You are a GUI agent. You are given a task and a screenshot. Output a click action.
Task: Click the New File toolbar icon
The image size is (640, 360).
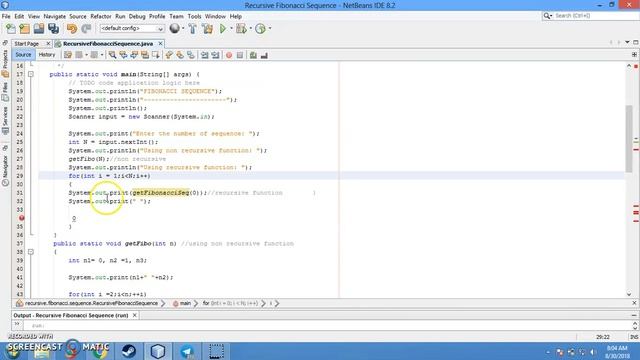coord(11,29)
